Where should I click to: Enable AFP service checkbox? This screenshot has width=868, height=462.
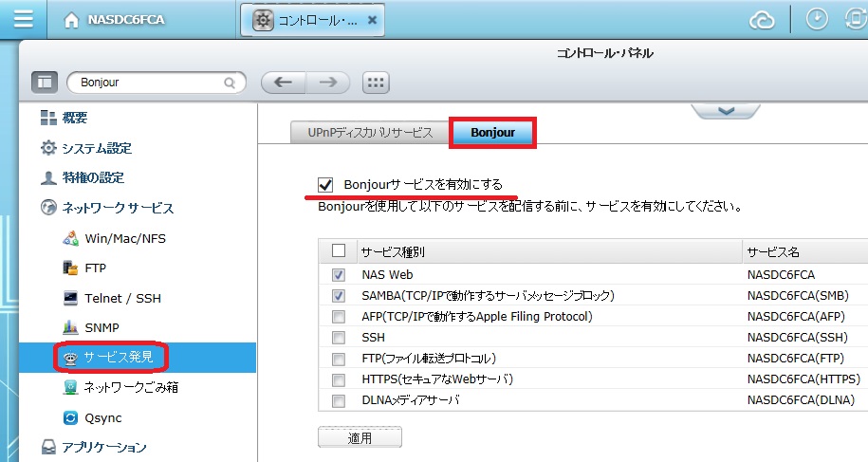339,317
